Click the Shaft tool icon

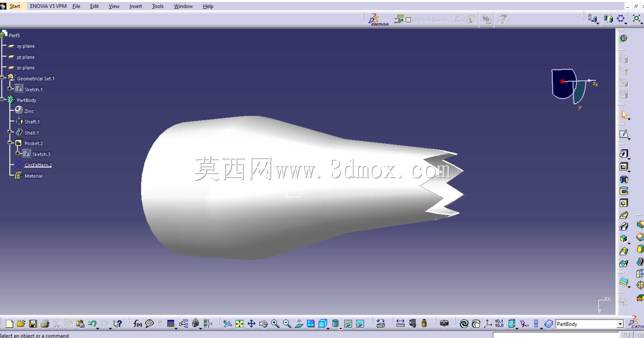tap(624, 179)
